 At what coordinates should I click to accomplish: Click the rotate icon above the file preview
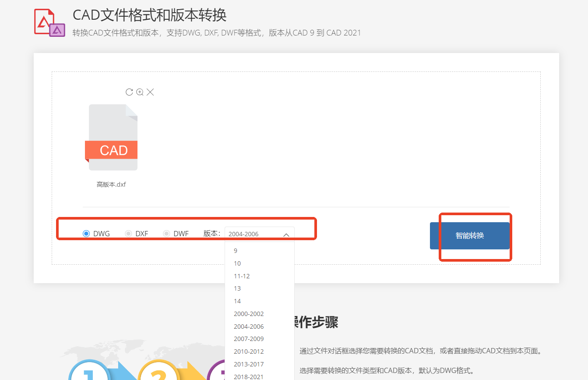click(129, 92)
